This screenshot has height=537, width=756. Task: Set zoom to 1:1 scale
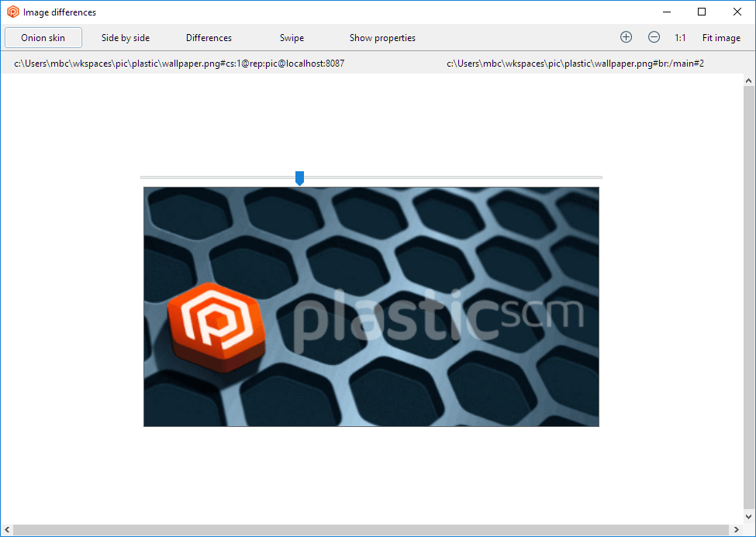pos(680,38)
